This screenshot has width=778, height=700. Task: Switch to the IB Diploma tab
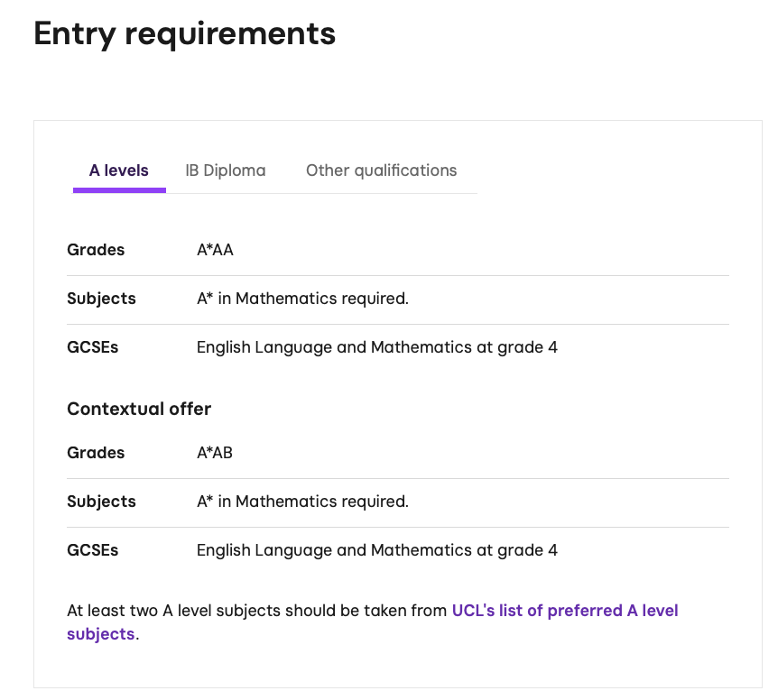(x=226, y=170)
